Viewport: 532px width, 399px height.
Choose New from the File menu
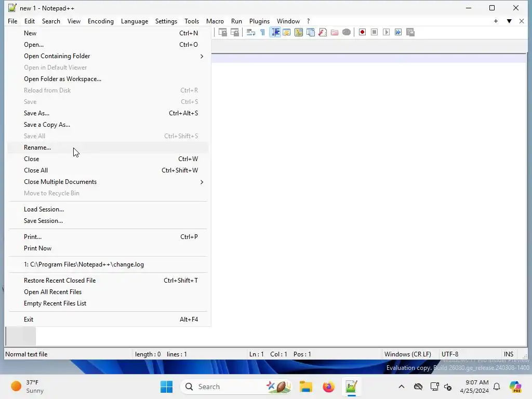click(x=108, y=33)
